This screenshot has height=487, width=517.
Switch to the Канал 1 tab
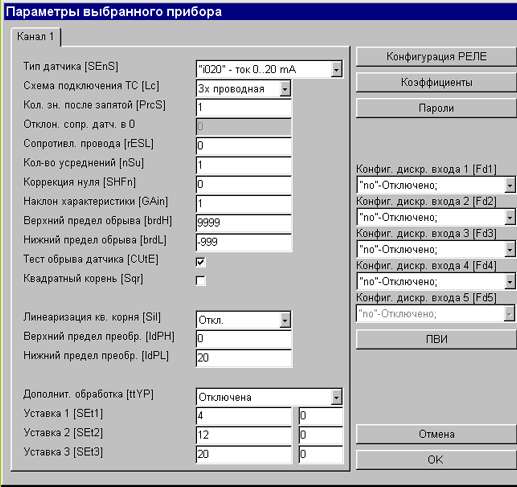coord(36,37)
